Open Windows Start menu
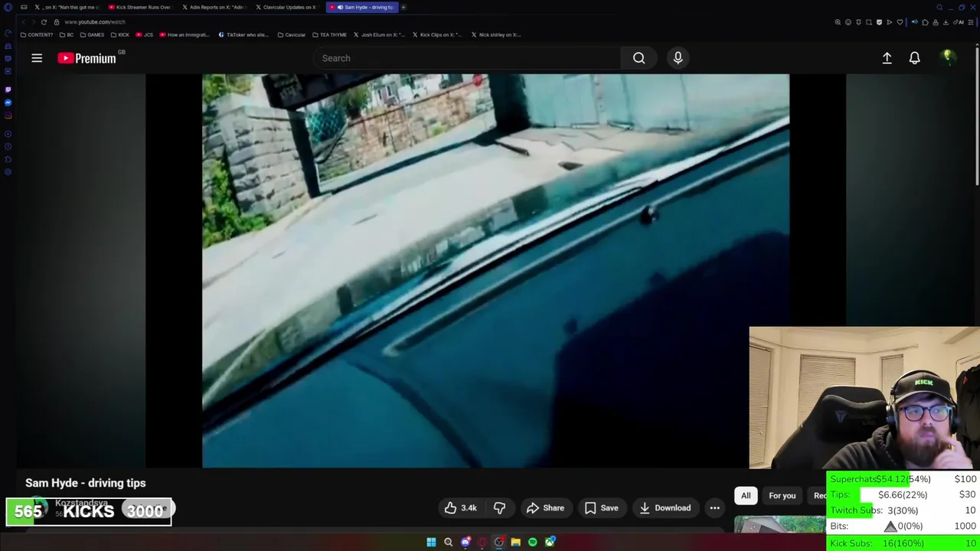Image resolution: width=980 pixels, height=551 pixels. 431,542
